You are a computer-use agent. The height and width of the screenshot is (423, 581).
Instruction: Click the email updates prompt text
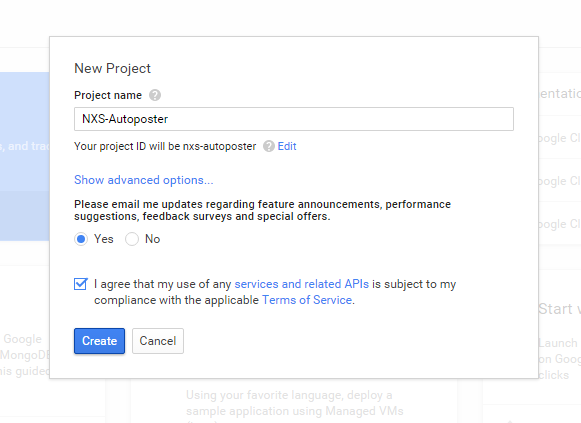(x=262, y=210)
